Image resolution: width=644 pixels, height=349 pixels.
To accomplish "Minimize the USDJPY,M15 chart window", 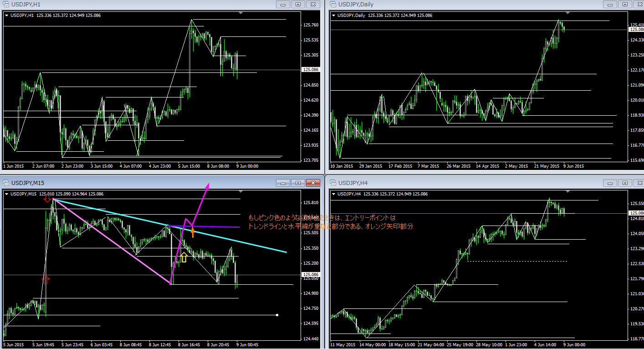I will point(283,183).
